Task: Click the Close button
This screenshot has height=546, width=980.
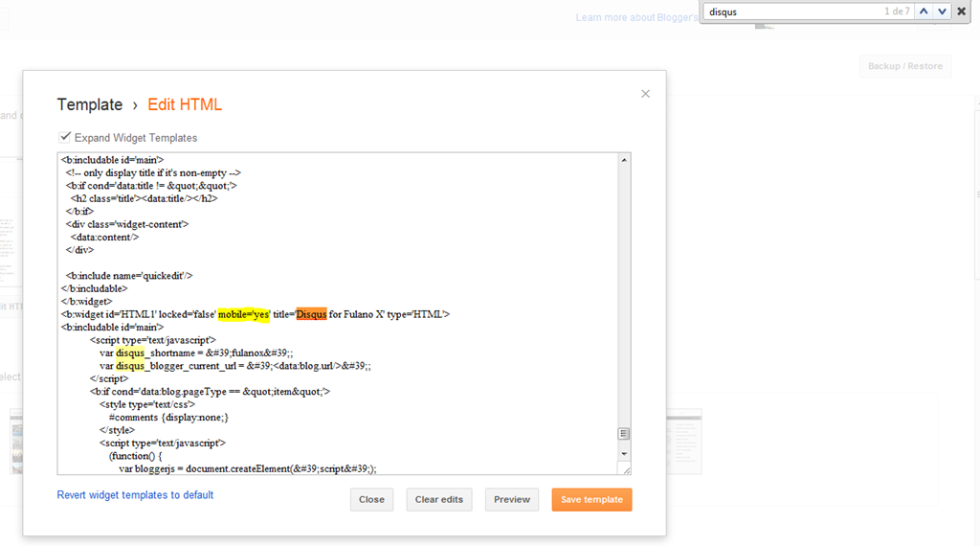Action: [372, 500]
